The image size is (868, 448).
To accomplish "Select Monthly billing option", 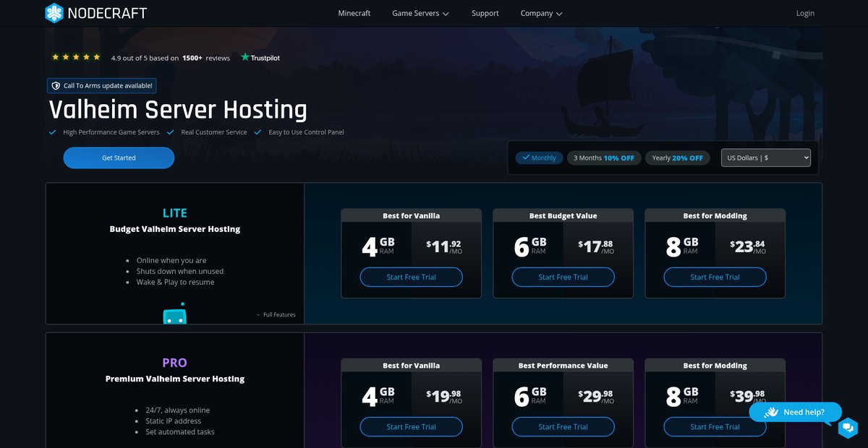I will point(539,158).
